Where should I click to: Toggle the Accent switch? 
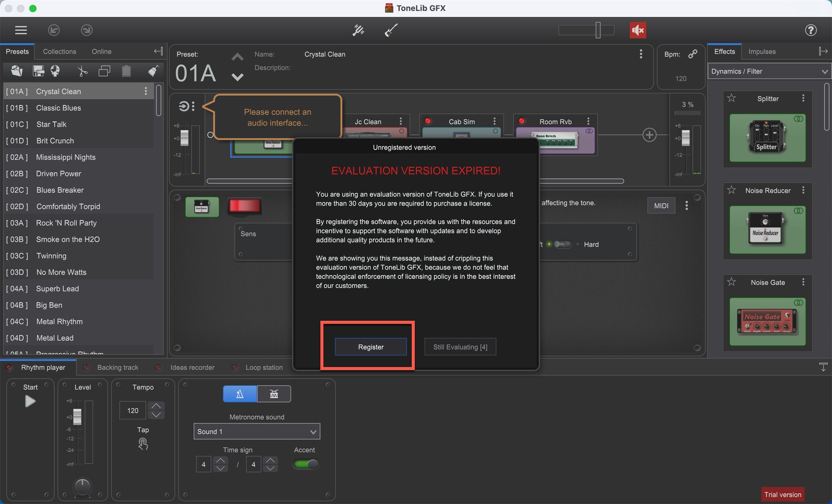(306, 464)
